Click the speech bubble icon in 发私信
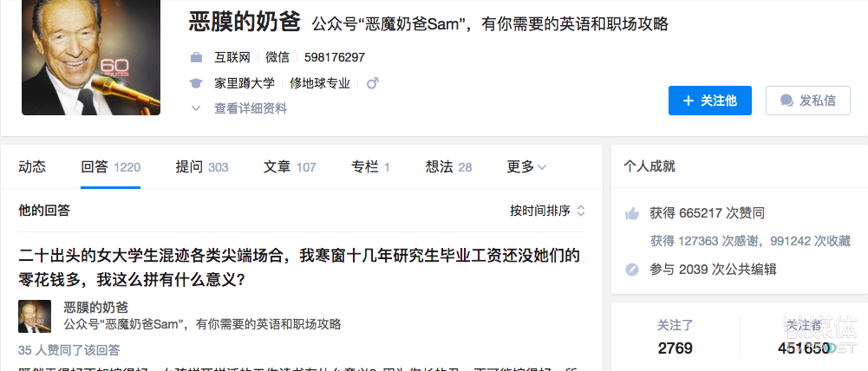The width and height of the screenshot is (868, 371). pos(786,101)
